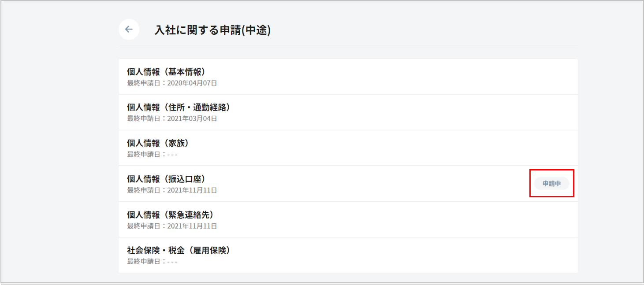This screenshot has height=285, width=644.
Task: Click 最終申請日 label under 基本情報 entry
Action: 145,83
